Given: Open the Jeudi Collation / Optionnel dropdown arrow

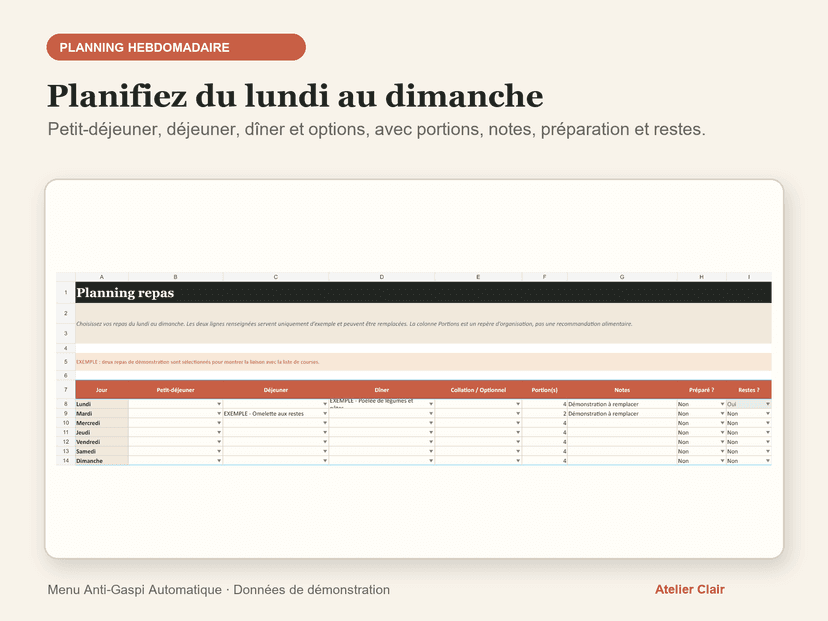Looking at the screenshot, I should (518, 432).
